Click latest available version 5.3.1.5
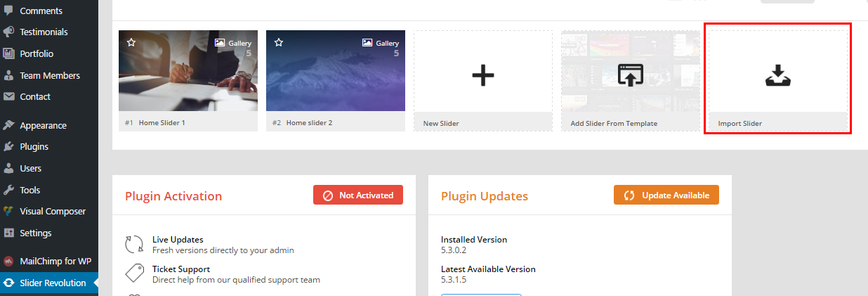The width and height of the screenshot is (868, 296). [454, 279]
